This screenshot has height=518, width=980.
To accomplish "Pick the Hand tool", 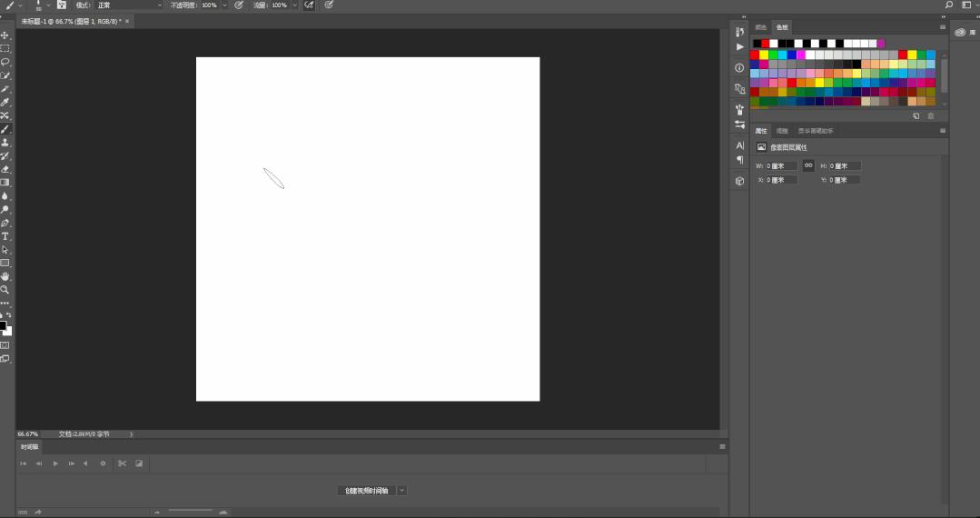I will [5, 276].
